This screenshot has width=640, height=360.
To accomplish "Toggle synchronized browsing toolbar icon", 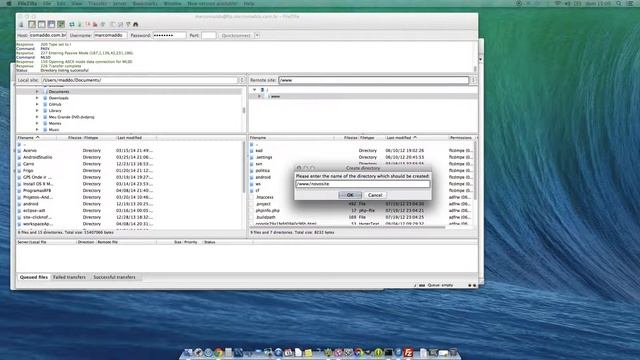I will coord(128,24).
